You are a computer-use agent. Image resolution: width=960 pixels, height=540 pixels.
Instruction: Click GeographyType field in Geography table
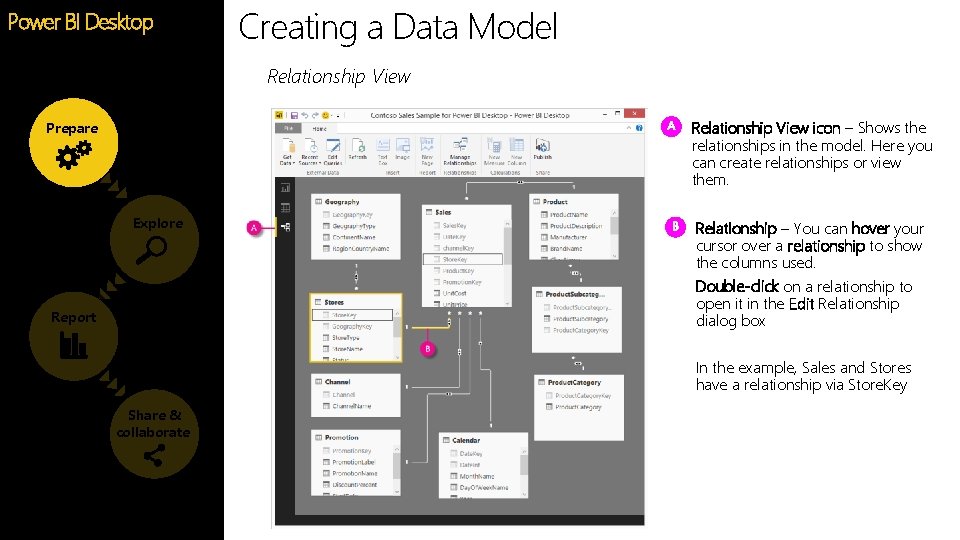tap(352, 226)
